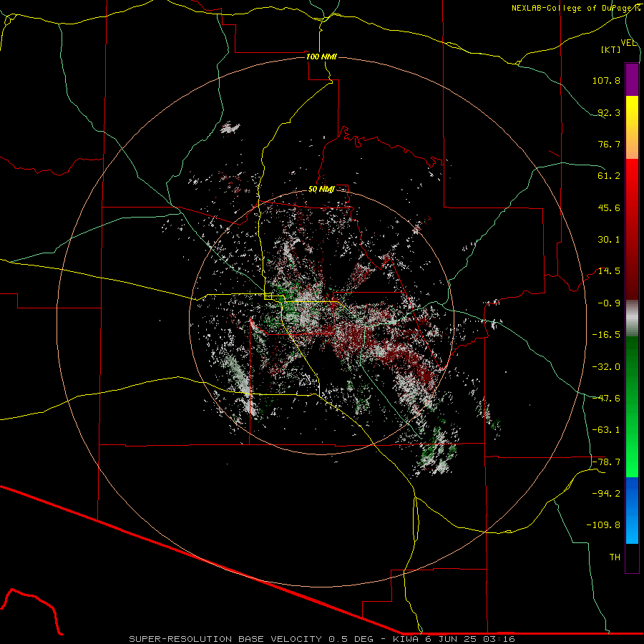Select the -63.1 legend value
The image size is (644, 644).
pos(606,430)
